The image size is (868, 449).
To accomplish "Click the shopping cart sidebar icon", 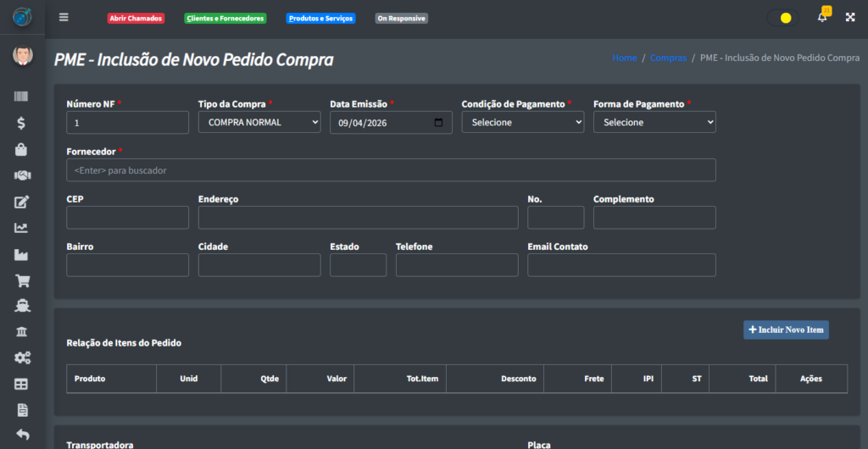I will [x=22, y=281].
